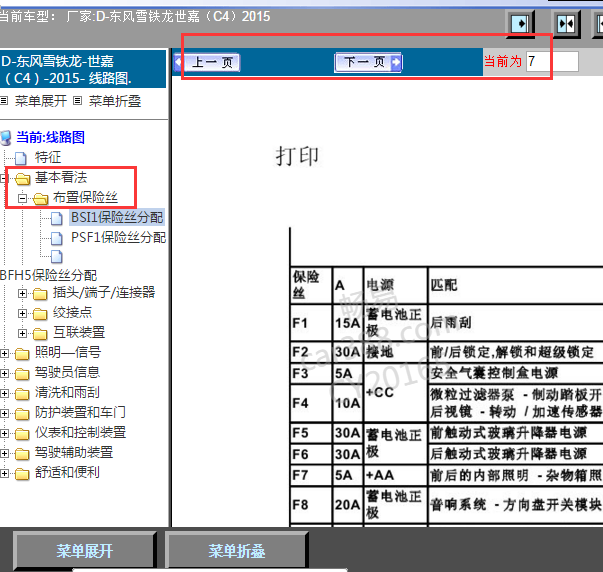This screenshot has width=603, height=572.
Task: Click fuse F8 cell
Action: 311,504
